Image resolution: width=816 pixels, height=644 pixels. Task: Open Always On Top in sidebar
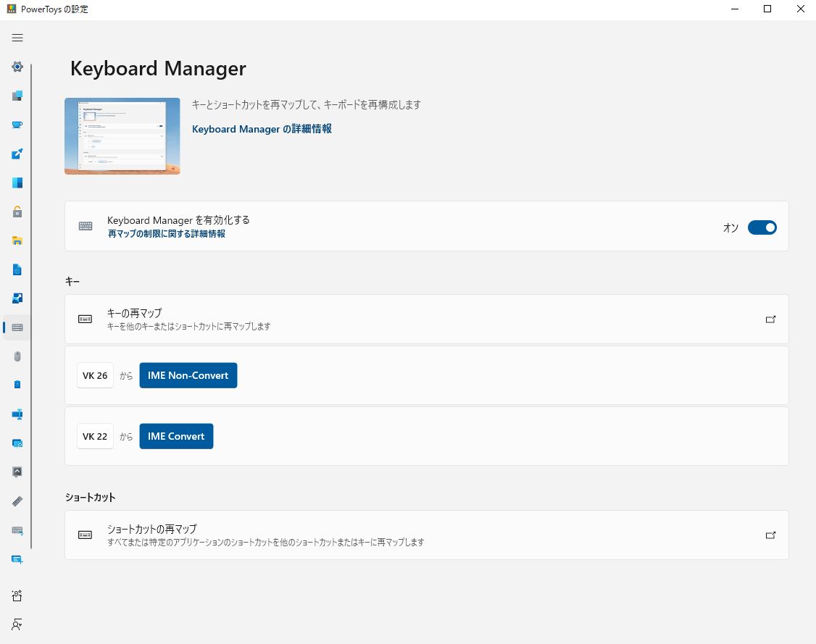pos(17,96)
